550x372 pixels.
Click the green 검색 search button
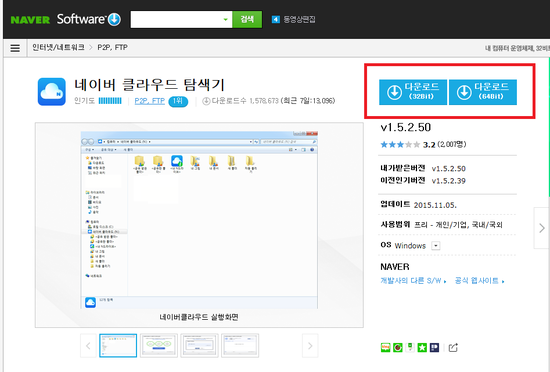click(247, 19)
